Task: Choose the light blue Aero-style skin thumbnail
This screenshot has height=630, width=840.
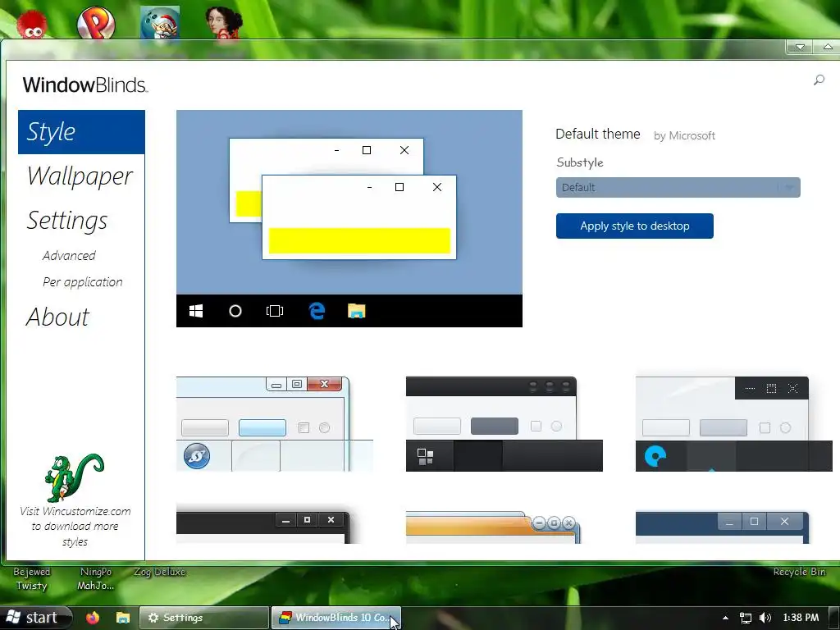Action: 274,424
